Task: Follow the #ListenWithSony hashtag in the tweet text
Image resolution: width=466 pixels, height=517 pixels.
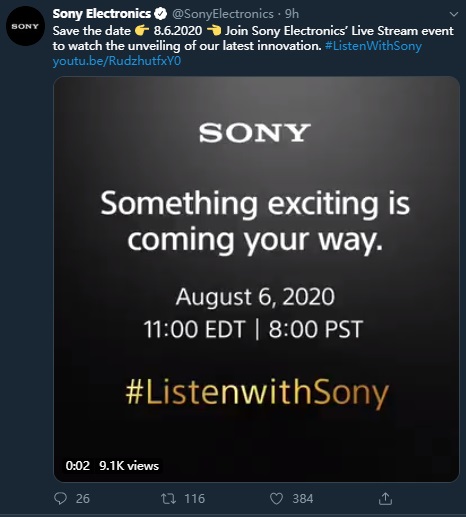Action: [x=373, y=46]
